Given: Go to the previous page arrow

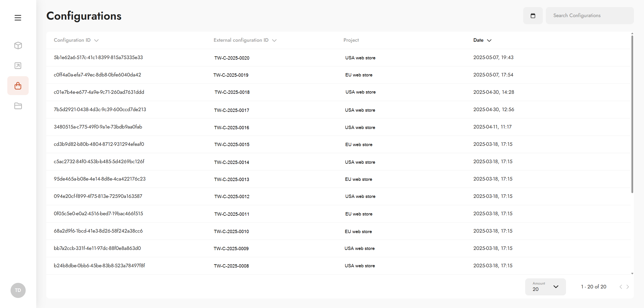Looking at the screenshot, I should [621, 287].
